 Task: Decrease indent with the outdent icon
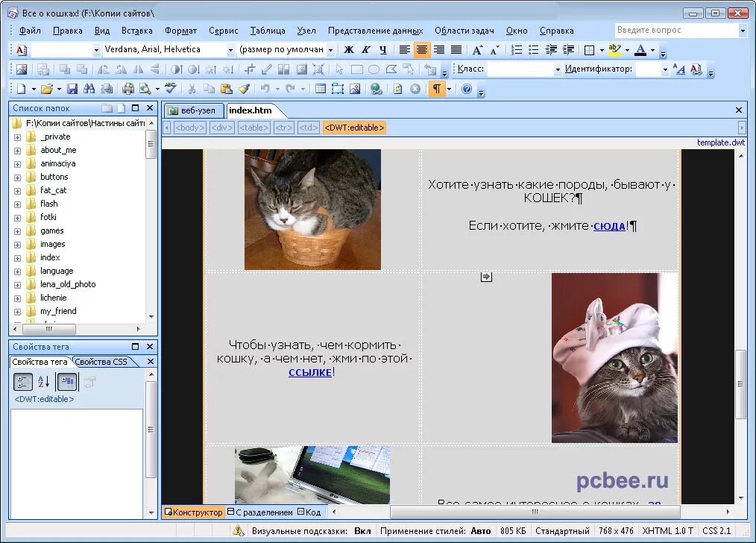pyautogui.click(x=551, y=50)
